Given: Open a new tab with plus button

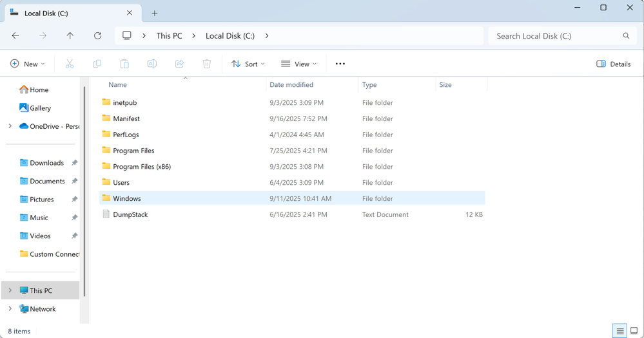Looking at the screenshot, I should [155, 13].
